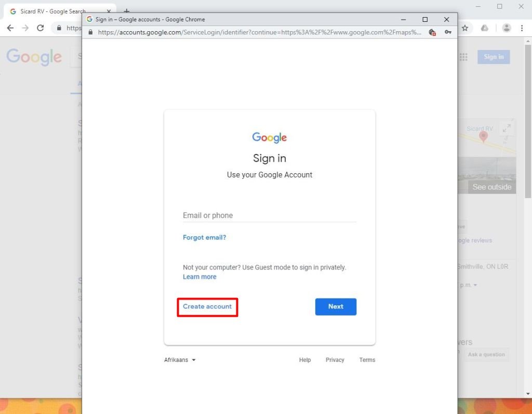The width and height of the screenshot is (532, 414).
Task: Expand the Afrikaans language dropdown
Action: 180,360
